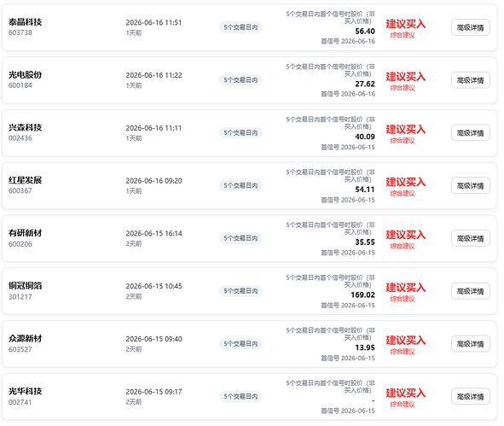504x426 pixels.
Task: Click the 56.40 signal price
Action: tap(365, 32)
